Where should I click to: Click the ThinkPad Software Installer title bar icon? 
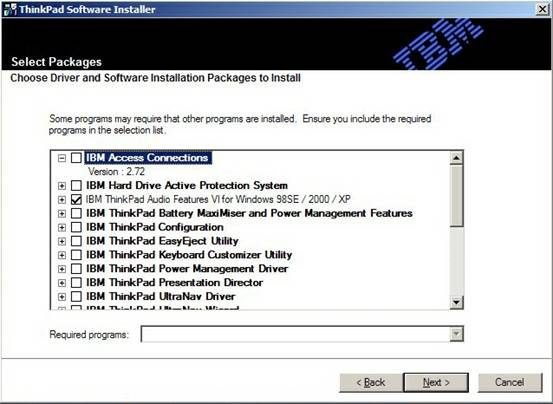click(x=10, y=9)
